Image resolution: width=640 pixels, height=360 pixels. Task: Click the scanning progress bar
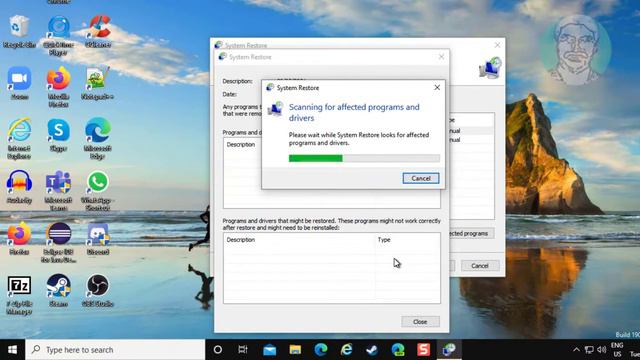point(364,158)
